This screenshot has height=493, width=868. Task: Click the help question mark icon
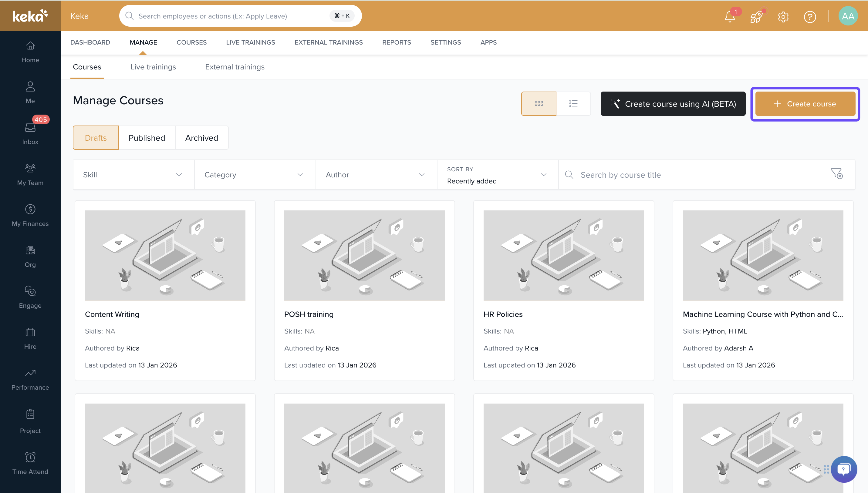(810, 16)
